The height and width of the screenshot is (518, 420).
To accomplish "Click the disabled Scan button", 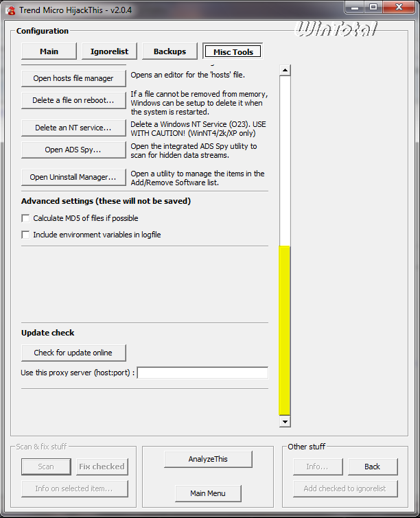I will 46,467.
